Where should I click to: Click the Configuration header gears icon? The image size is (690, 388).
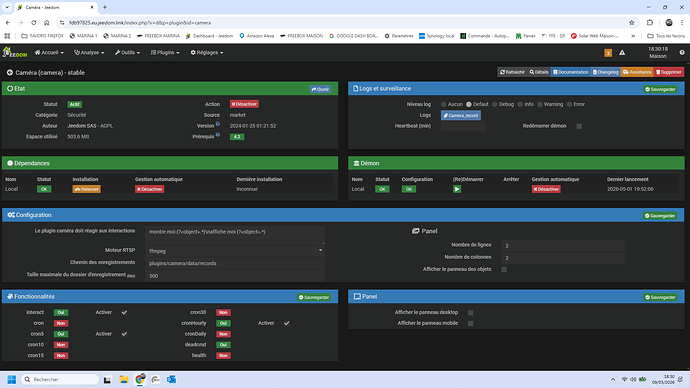click(x=11, y=215)
